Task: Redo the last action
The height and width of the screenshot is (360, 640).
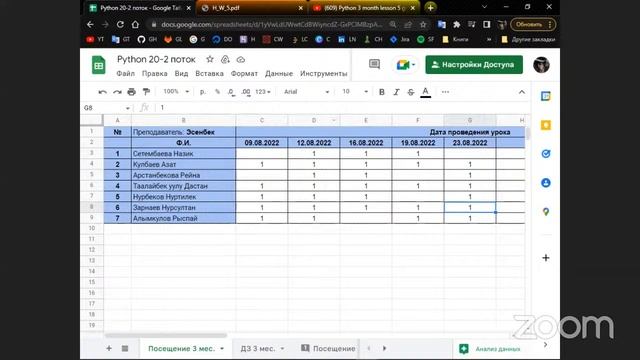Action: click(x=117, y=92)
